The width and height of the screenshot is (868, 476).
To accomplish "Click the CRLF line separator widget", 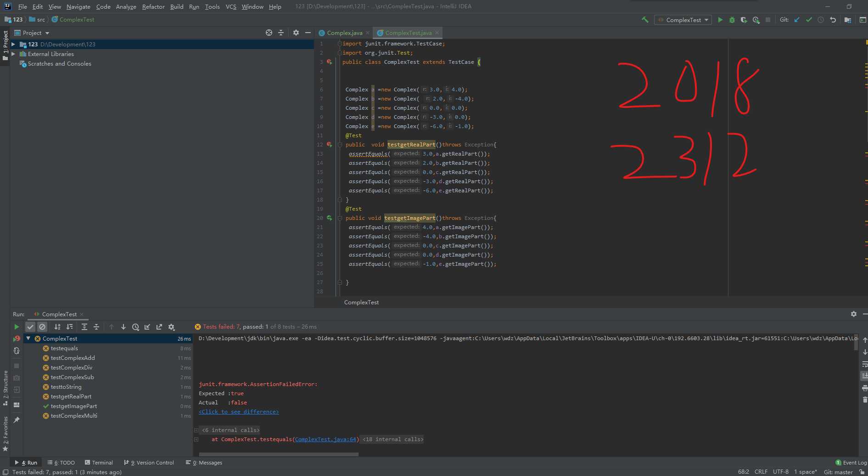I will [x=761, y=472].
